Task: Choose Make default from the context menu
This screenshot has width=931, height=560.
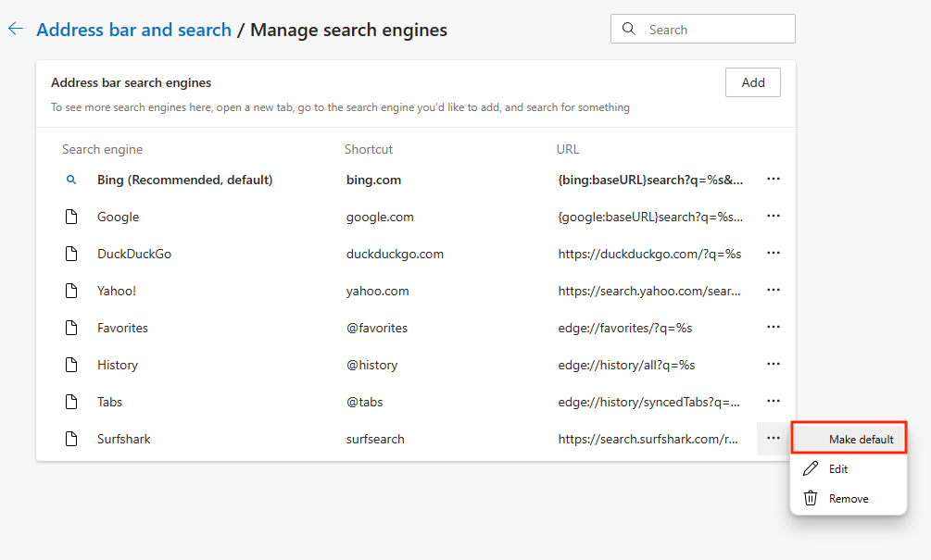Action: pyautogui.click(x=861, y=439)
